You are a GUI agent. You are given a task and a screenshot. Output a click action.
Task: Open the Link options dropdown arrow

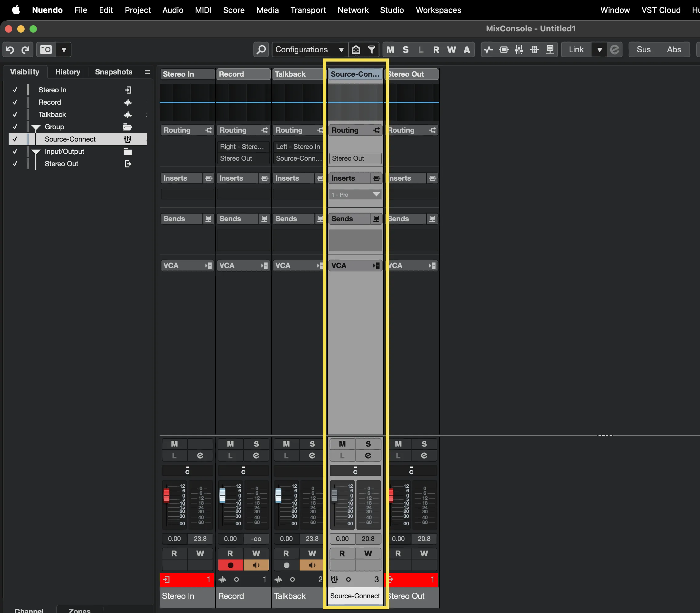pyautogui.click(x=599, y=50)
